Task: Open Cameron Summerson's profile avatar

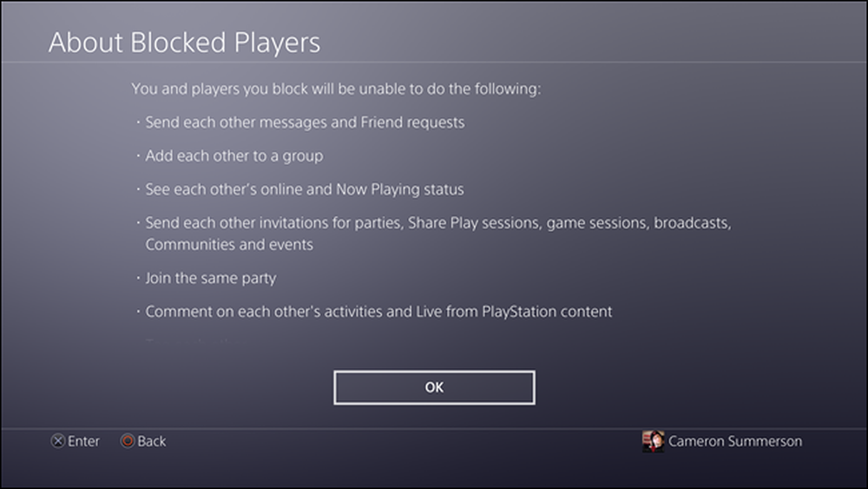Action: 654,441
